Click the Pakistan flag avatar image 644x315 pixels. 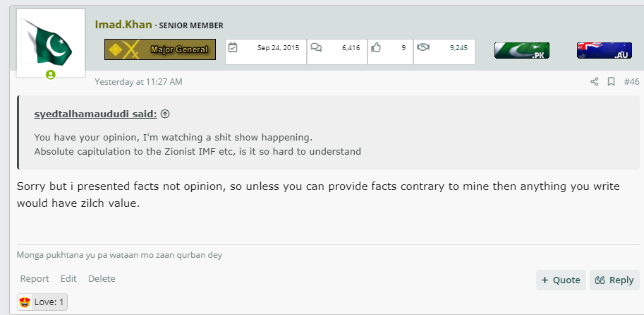(x=51, y=41)
